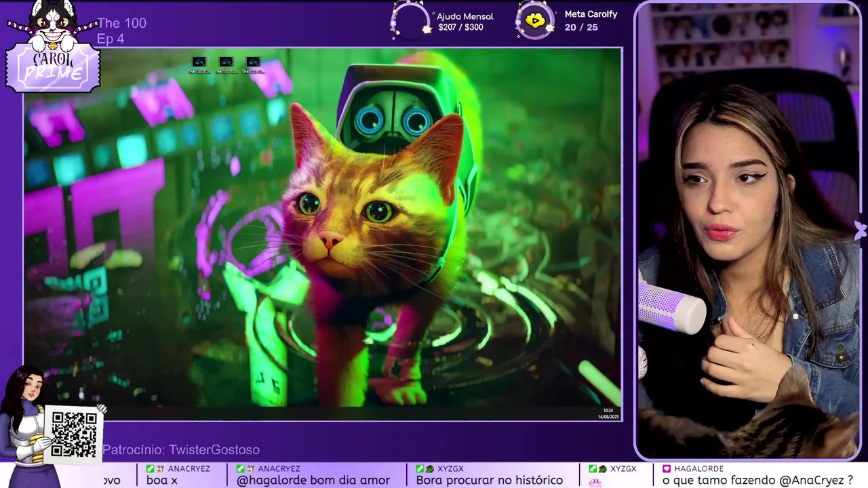868x488 pixels.
Task: Click the Meta Carolfy yellow heart icon
Action: point(535,21)
